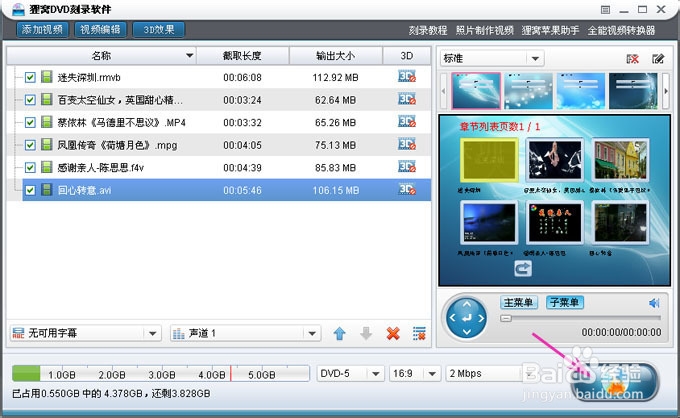Uncheck the 迷失深圳.rmvb checkbox
The height and width of the screenshot is (418, 680).
pyautogui.click(x=30, y=78)
